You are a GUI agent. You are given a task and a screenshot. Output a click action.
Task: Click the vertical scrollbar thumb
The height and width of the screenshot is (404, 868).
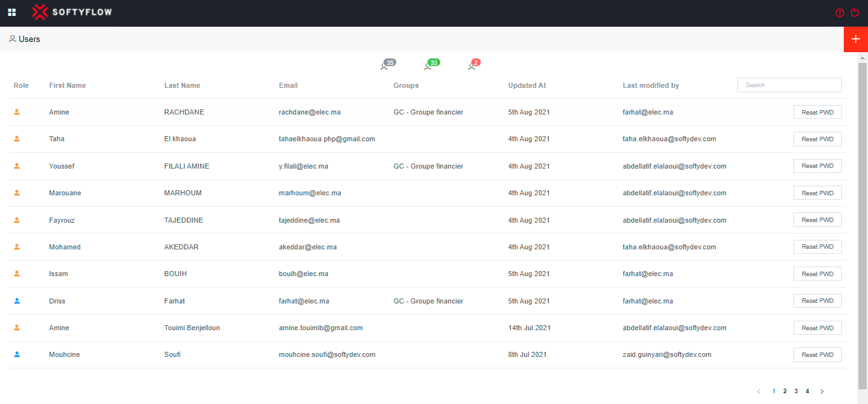(863, 226)
